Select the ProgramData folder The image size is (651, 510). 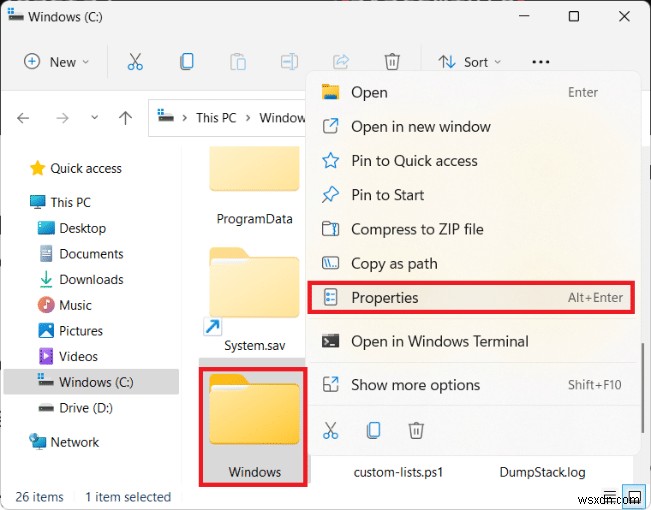pos(254,186)
